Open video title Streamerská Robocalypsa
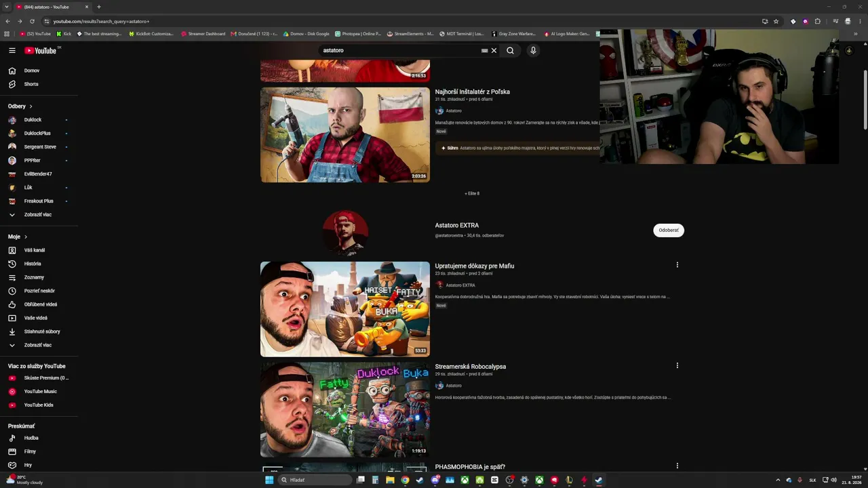 [471, 367]
